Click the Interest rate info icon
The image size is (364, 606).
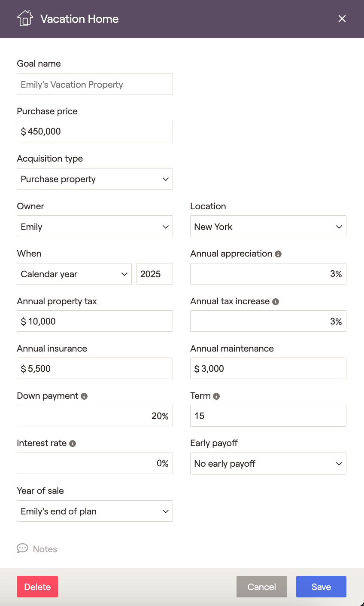(x=73, y=444)
